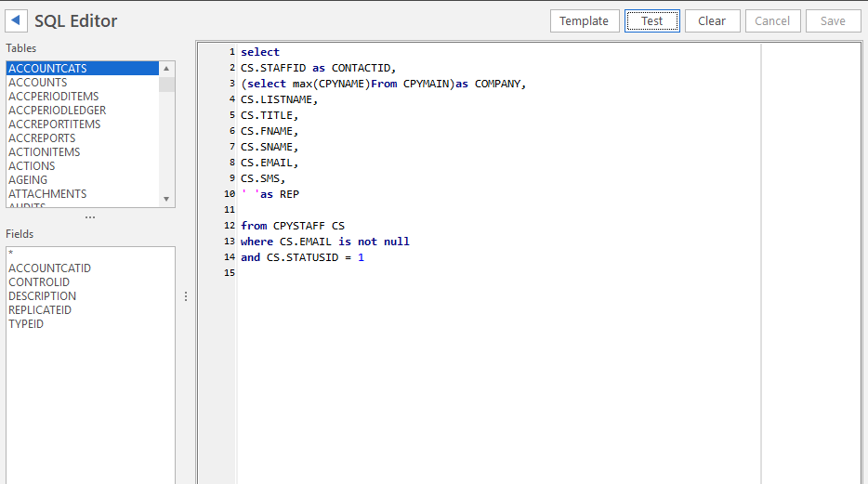Image resolution: width=868 pixels, height=484 pixels.
Task: Click the Save button
Action: pos(833,21)
